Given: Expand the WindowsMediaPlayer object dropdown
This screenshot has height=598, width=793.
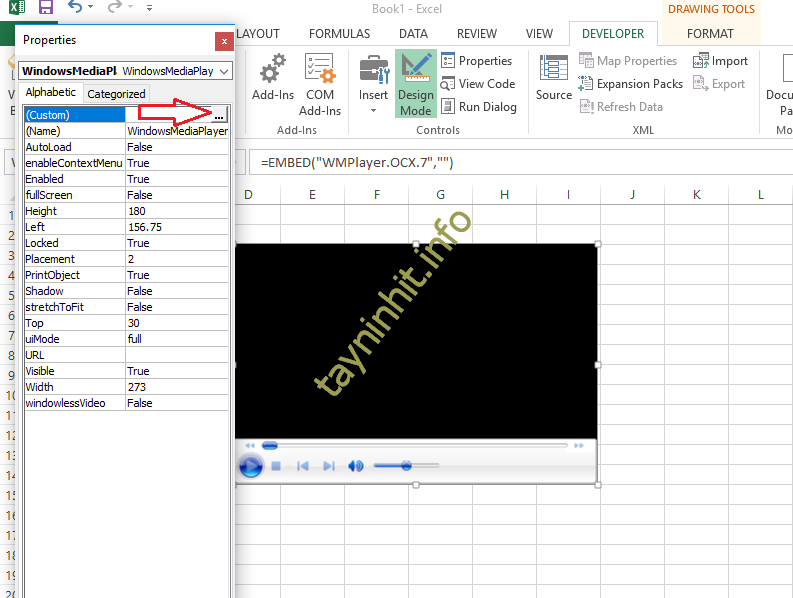Looking at the screenshot, I should pyautogui.click(x=224, y=71).
